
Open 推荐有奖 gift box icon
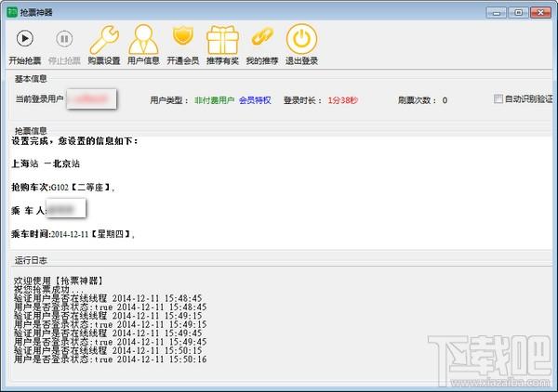(222, 40)
